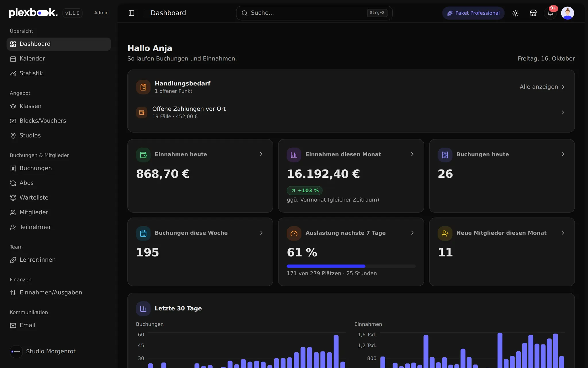This screenshot has height=368, width=588.
Task: Go to Statistik in the sidebar
Action: pos(59,73)
